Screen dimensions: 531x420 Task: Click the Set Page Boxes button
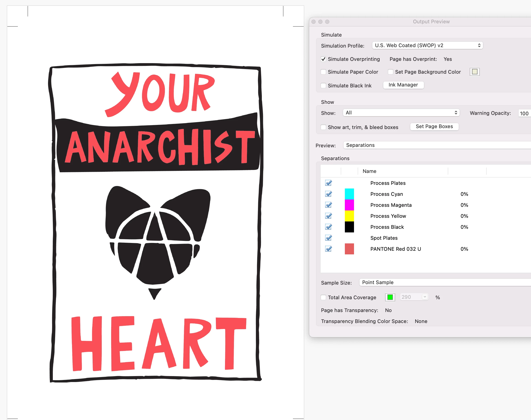[434, 127]
